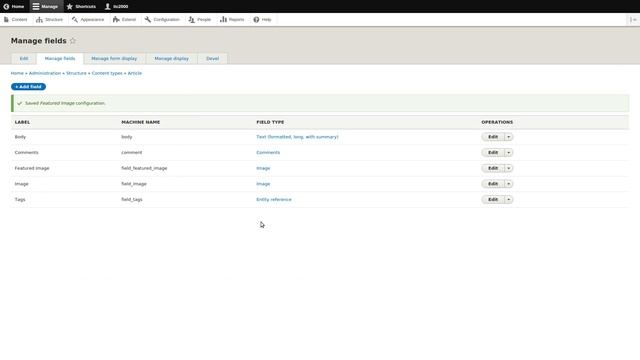Open Image field type link for field_image

[x=263, y=184]
